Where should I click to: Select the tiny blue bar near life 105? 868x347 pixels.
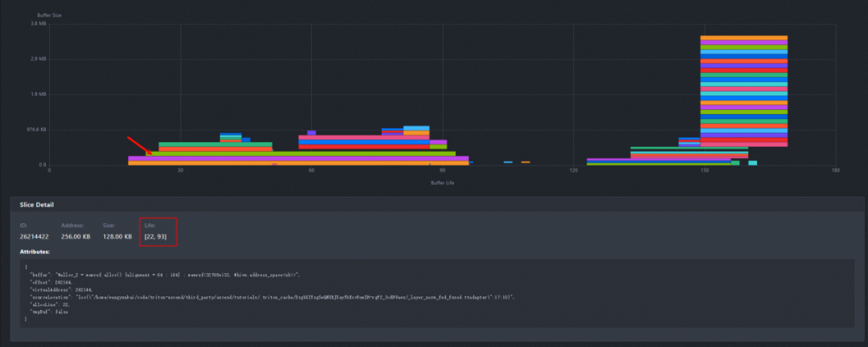pos(508,162)
